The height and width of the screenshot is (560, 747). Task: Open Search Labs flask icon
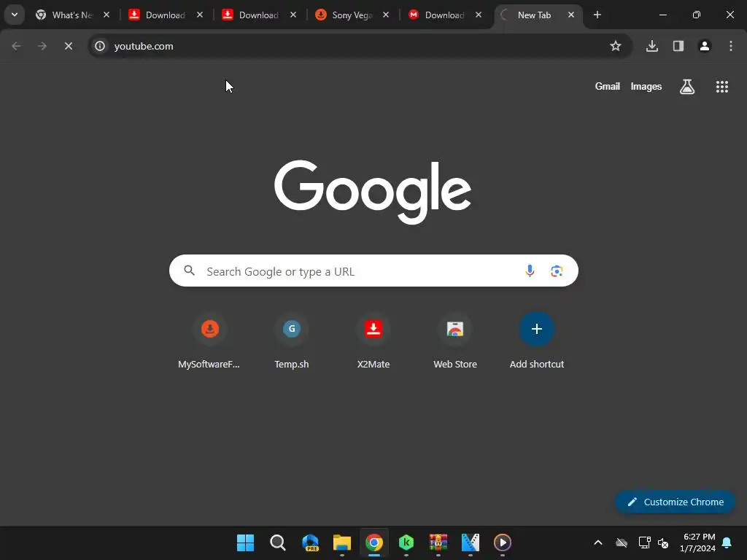(x=687, y=87)
